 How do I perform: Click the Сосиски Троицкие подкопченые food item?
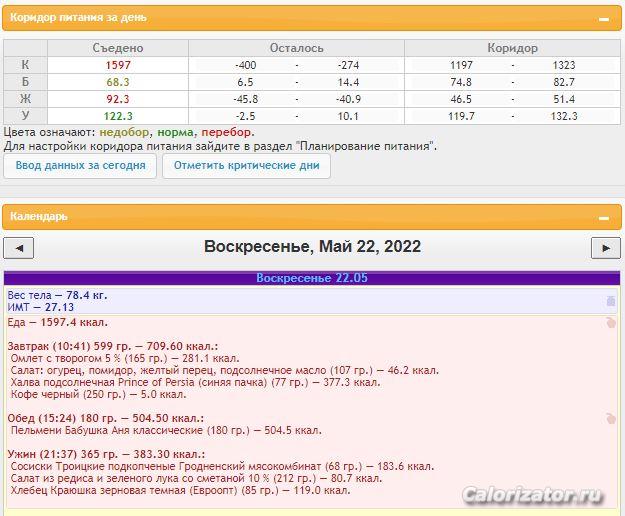pos(220,466)
